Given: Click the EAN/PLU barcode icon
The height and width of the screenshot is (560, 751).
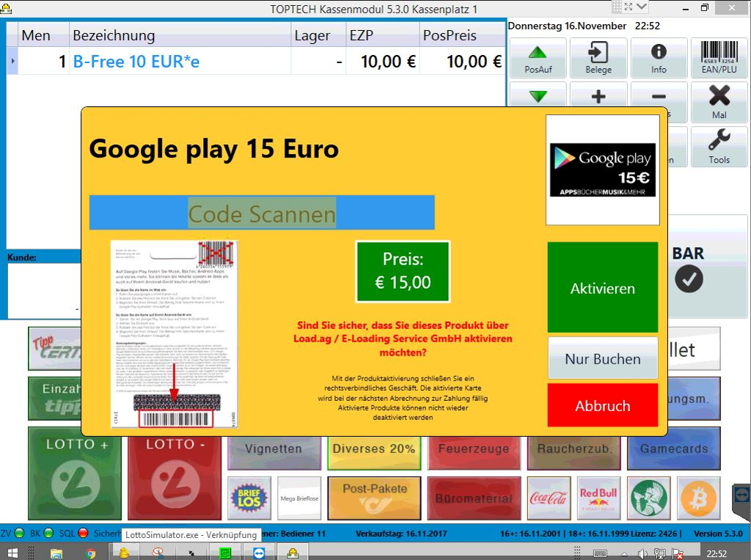Looking at the screenshot, I should coord(719,59).
